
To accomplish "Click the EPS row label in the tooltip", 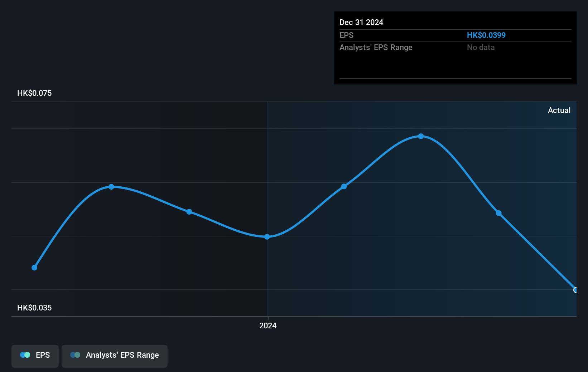I will click(x=346, y=35).
